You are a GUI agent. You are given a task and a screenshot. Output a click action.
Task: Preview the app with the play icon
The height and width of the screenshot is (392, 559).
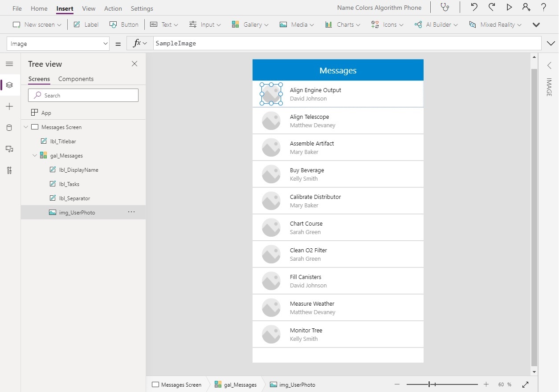509,7
